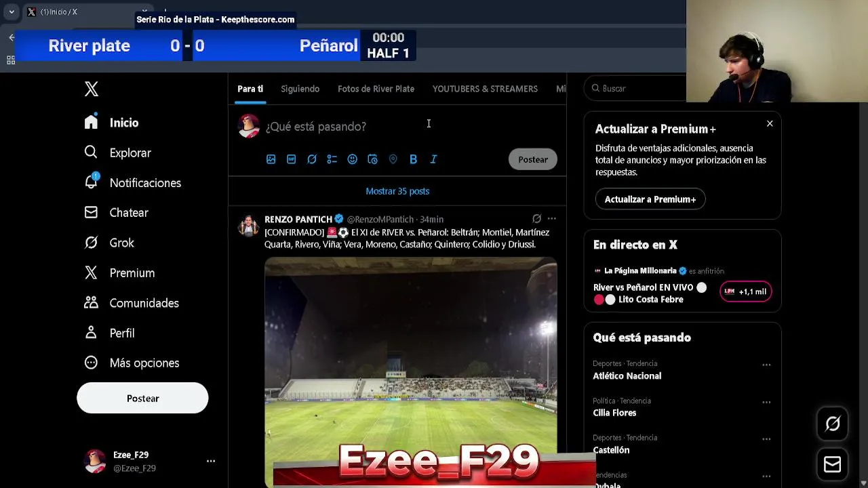Screen dimensions: 868x488
Task: Click grey Postear button in composer
Action: point(533,159)
